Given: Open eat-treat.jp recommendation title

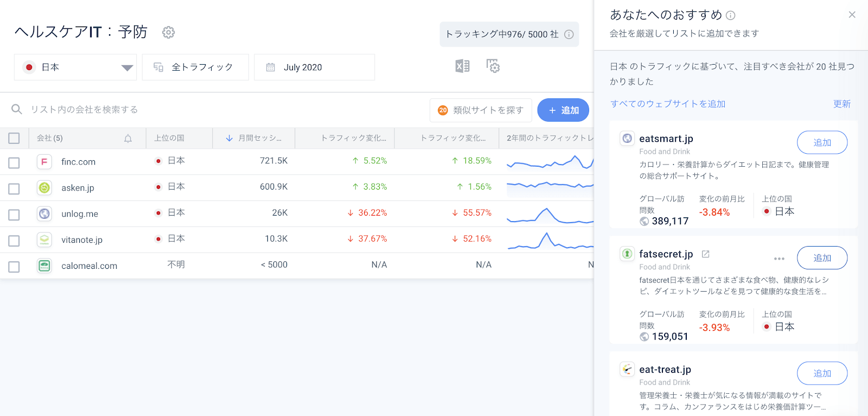Looking at the screenshot, I should [665, 369].
